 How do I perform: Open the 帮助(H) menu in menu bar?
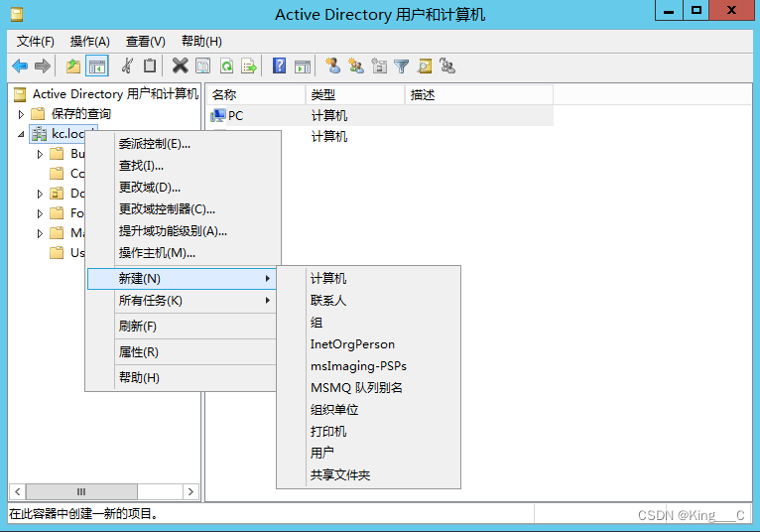pyautogui.click(x=201, y=42)
